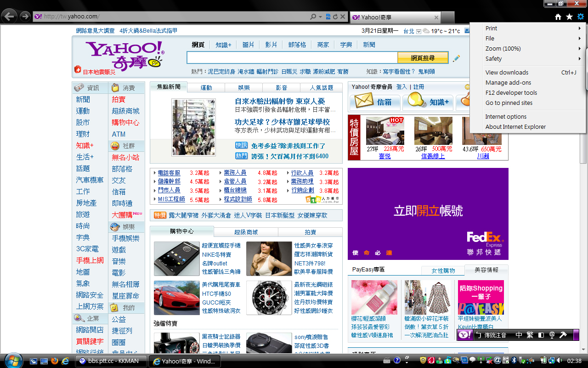Click the volume speaker icon in system tray
The height and width of the screenshot is (368, 588).
[559, 361]
